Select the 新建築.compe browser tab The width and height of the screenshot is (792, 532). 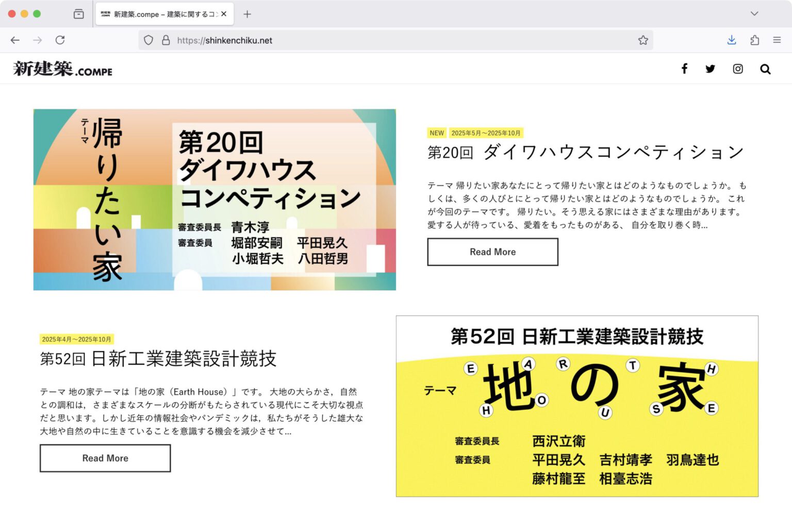tap(164, 14)
